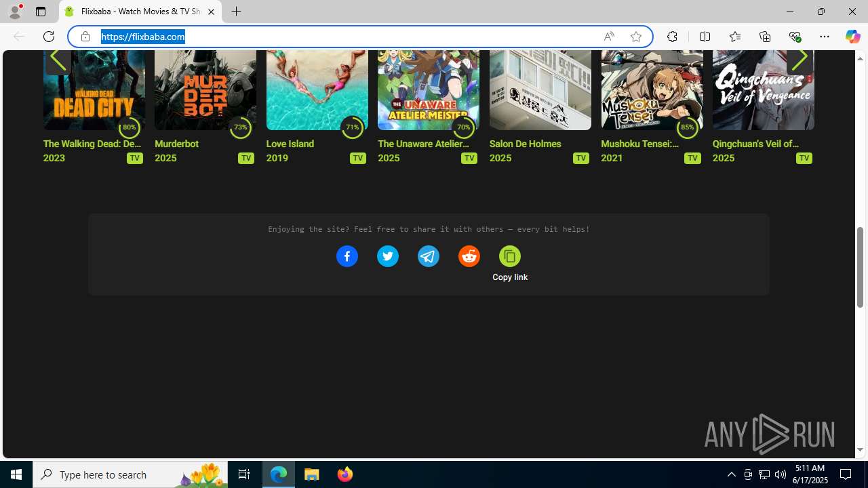Select the Flixbaba browser tab
This screenshot has height=488, width=868.
tap(140, 12)
